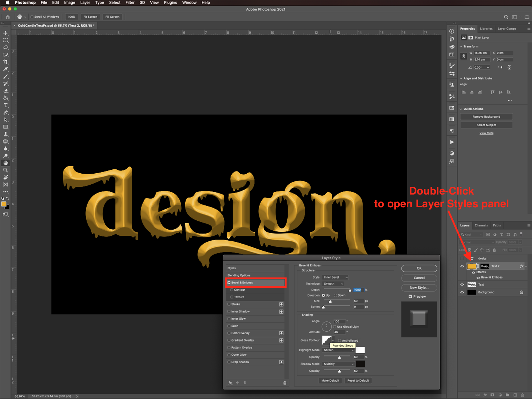Select the Brush tool
532x399 pixels.
point(6,77)
